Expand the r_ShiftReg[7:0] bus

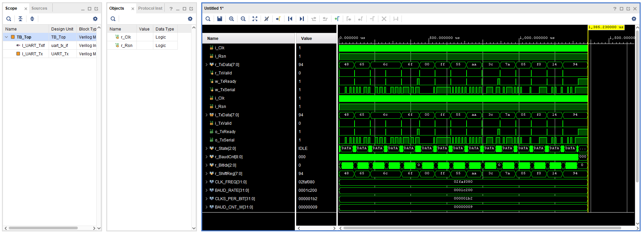pos(207,174)
